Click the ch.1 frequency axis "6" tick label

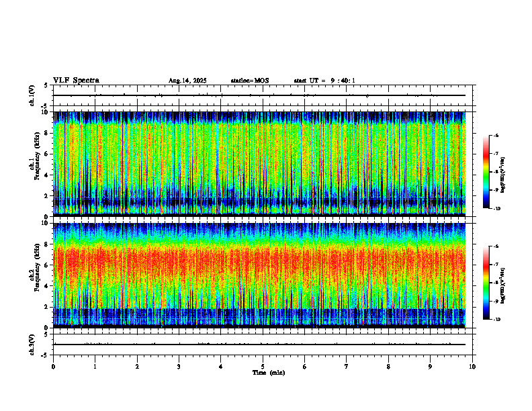(47, 154)
